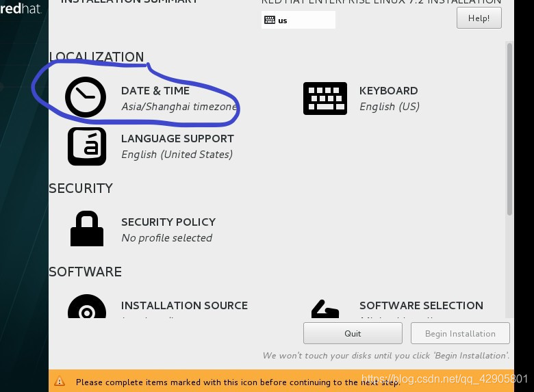This screenshot has height=392, width=534.
Task: Open Security Policy padlock icon
Action: pos(87,228)
